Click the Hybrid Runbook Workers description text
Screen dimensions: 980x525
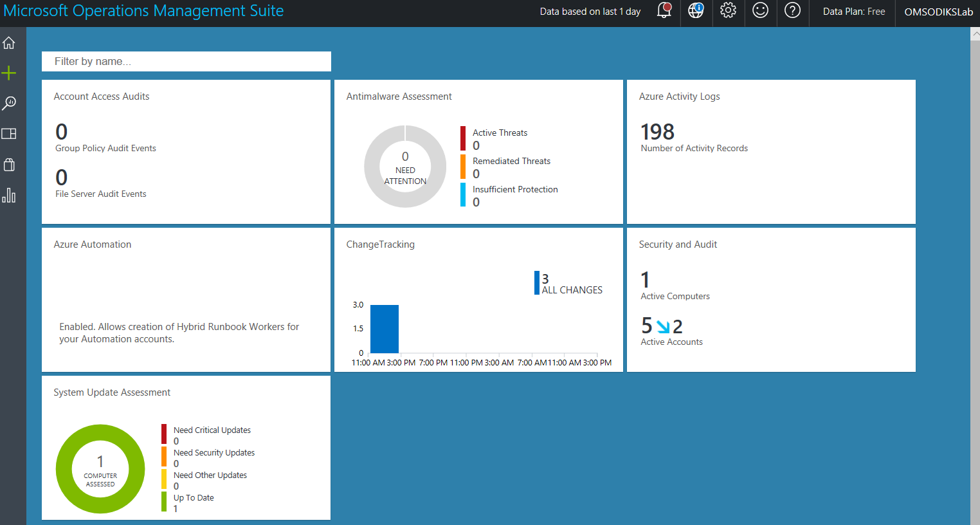click(179, 333)
